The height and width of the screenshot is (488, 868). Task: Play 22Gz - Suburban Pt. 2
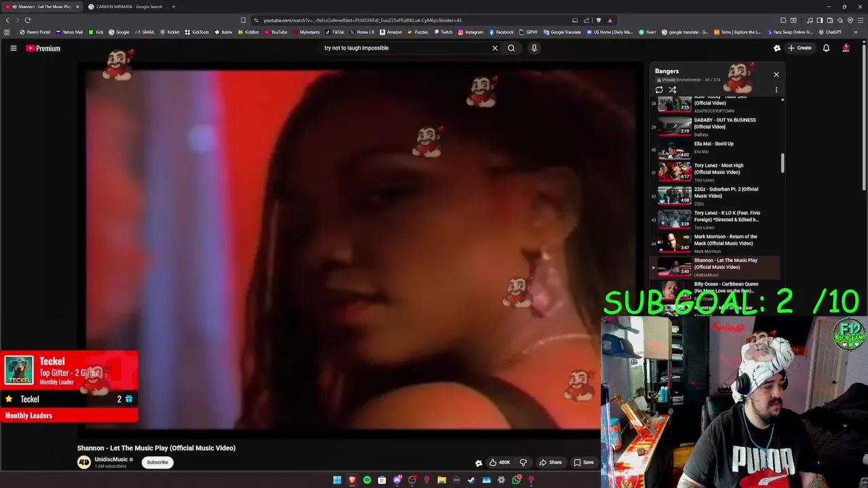pyautogui.click(x=715, y=196)
